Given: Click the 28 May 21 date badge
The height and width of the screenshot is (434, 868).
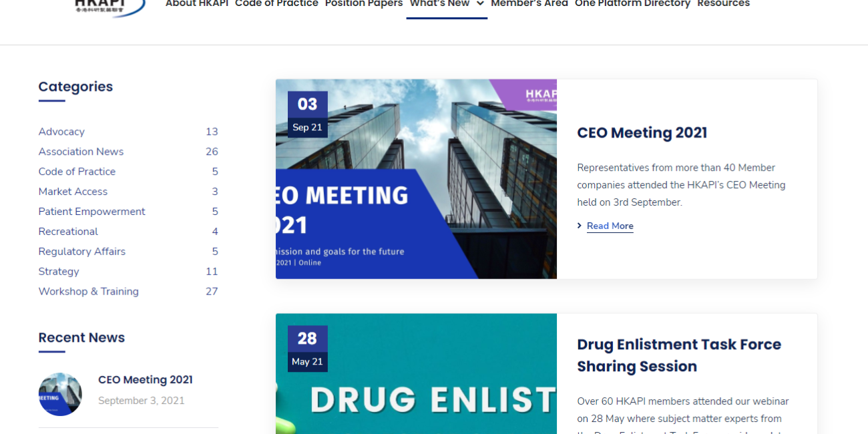Looking at the screenshot, I should click(308, 349).
